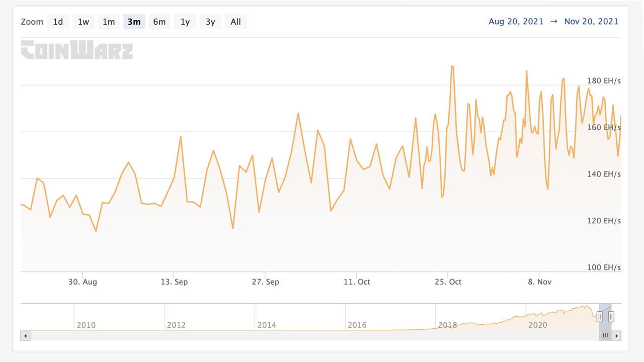This screenshot has width=644, height=362.
Task: Click the 13. Sep axis label
Action: click(x=174, y=282)
